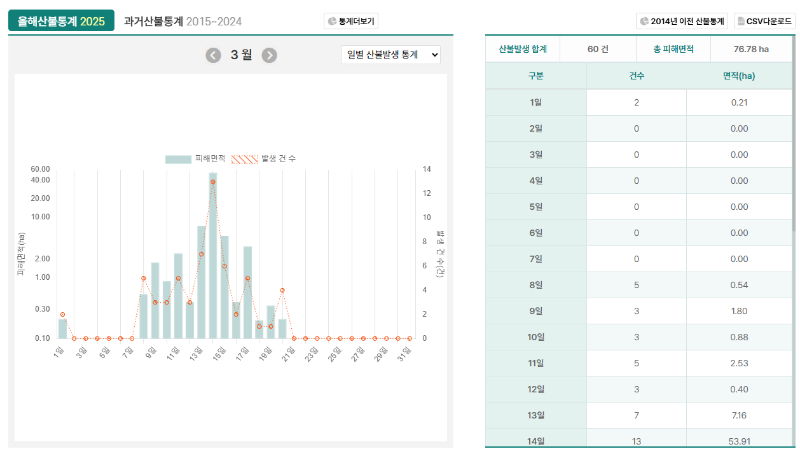This screenshot has height=450, width=800.
Task: Click the 11일 row label
Action: (x=536, y=363)
